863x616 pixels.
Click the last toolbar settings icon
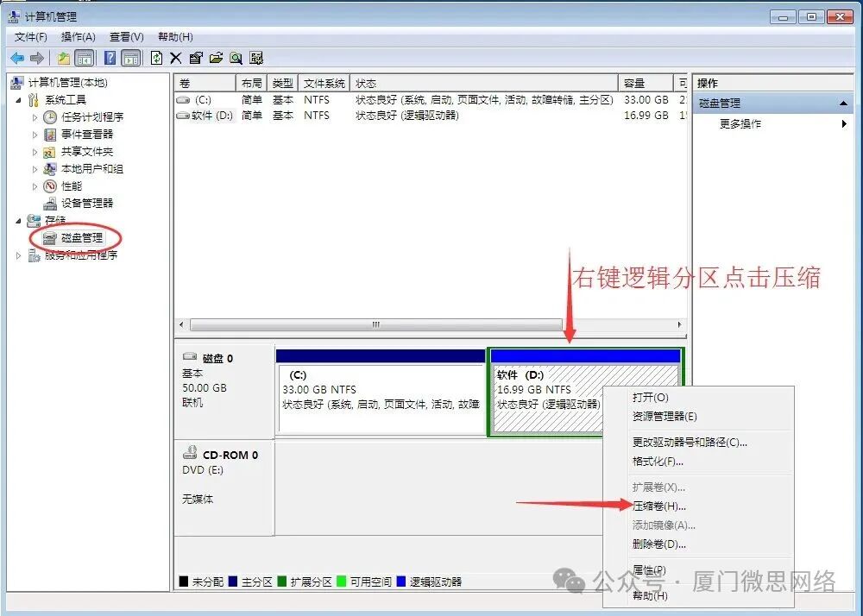tap(256, 58)
